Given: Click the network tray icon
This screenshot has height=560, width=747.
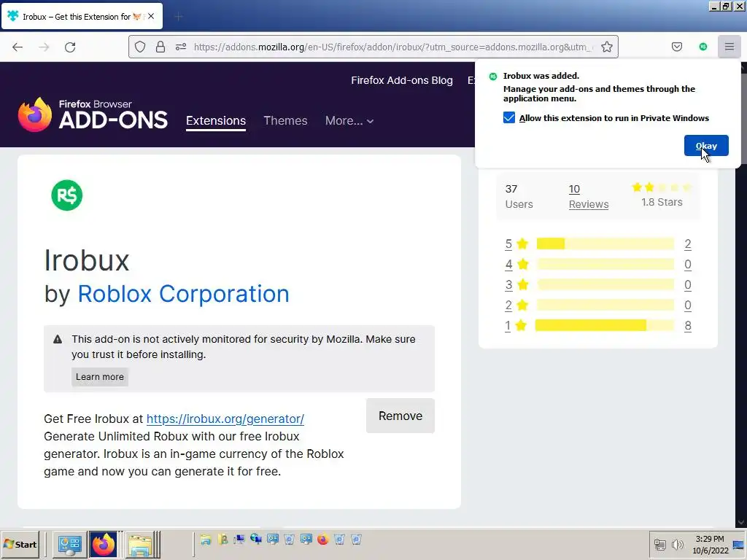Looking at the screenshot, I should pos(659,544).
